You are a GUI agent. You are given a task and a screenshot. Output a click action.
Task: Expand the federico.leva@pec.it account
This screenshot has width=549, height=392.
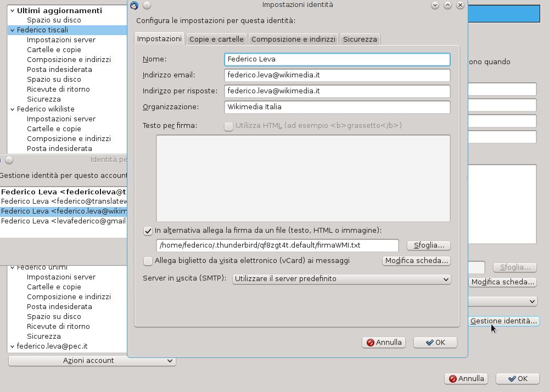point(12,346)
